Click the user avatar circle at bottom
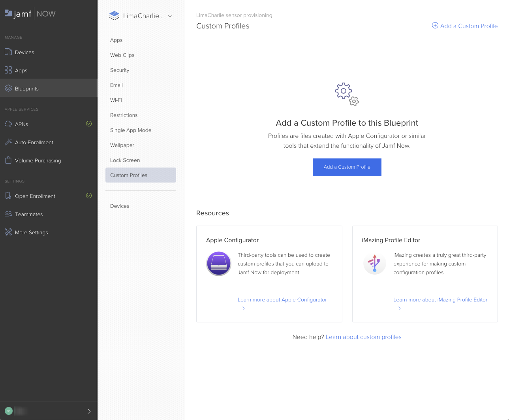This screenshot has width=509, height=420. tap(9, 411)
